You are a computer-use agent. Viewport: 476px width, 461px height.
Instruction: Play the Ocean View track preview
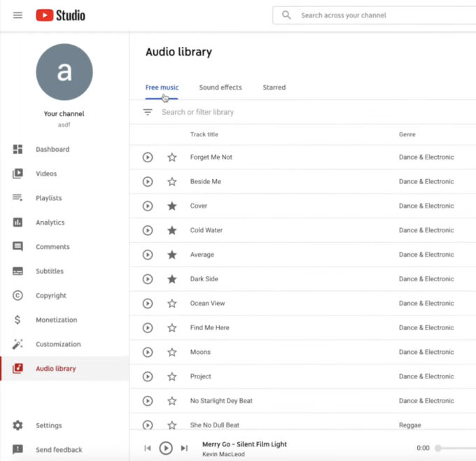148,304
